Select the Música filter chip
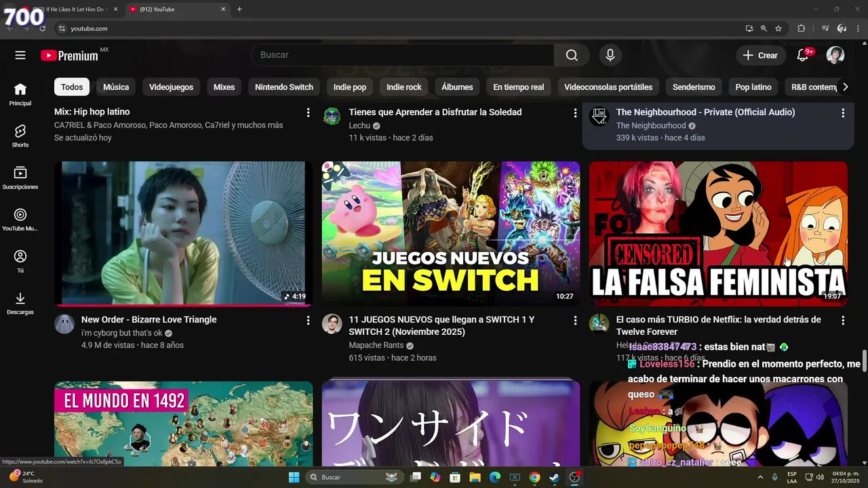The height and width of the screenshot is (488, 868). click(x=116, y=87)
